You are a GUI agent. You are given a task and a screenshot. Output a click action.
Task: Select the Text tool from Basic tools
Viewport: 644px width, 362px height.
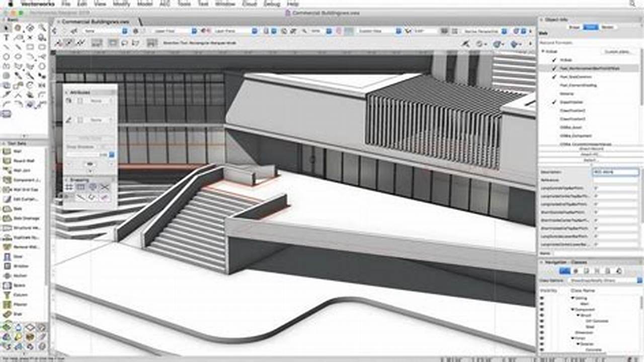[7, 37]
